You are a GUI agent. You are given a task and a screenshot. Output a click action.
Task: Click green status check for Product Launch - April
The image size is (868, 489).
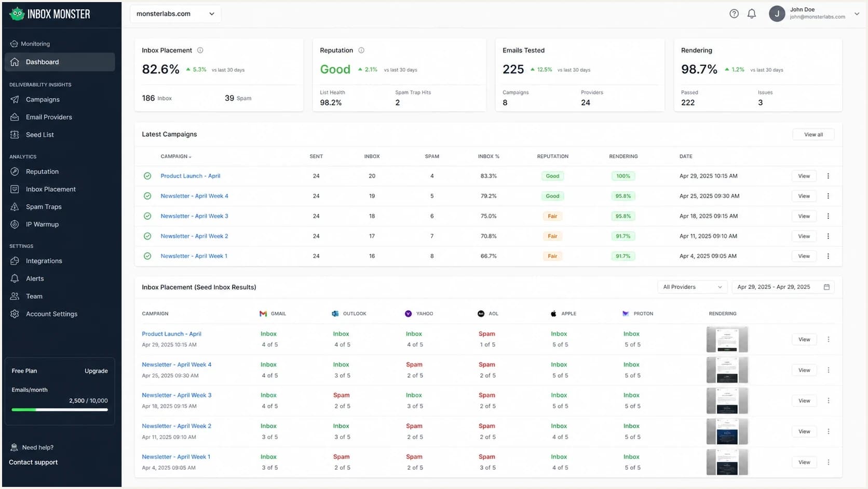point(147,176)
